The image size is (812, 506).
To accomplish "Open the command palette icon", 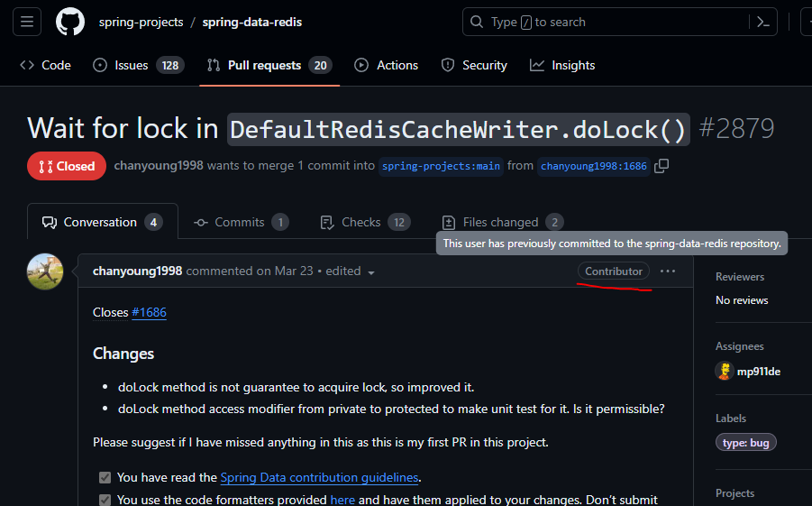I will pyautogui.click(x=762, y=22).
